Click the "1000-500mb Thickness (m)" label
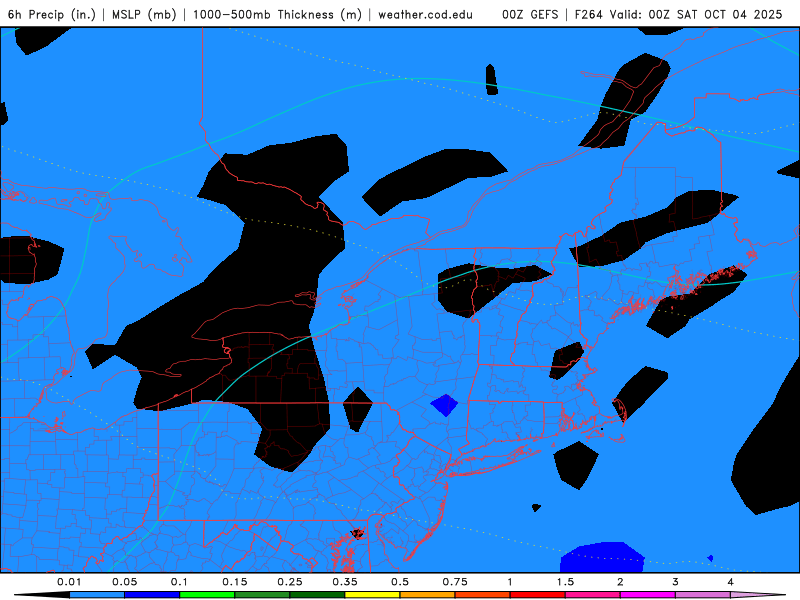 click(x=277, y=14)
